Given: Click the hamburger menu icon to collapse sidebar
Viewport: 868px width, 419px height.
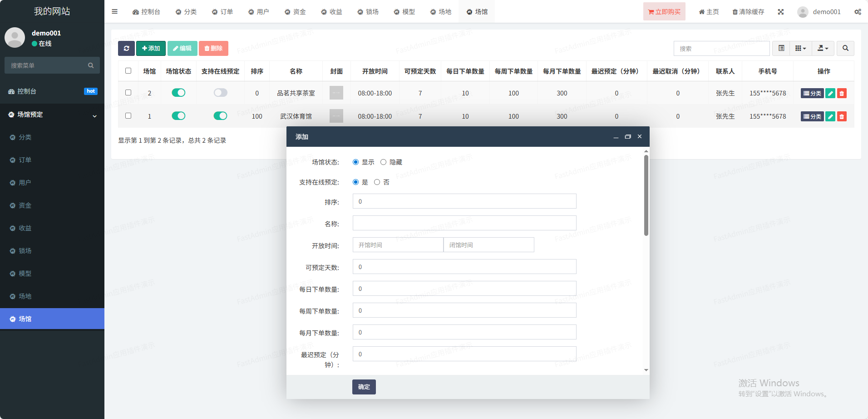Looking at the screenshot, I should click(115, 12).
